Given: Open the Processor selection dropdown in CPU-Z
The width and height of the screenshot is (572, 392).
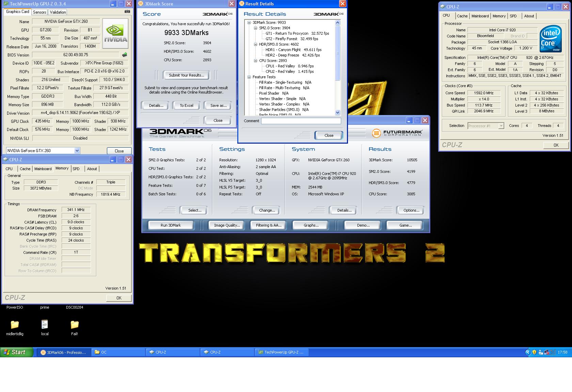Looking at the screenshot, I should click(501, 126).
